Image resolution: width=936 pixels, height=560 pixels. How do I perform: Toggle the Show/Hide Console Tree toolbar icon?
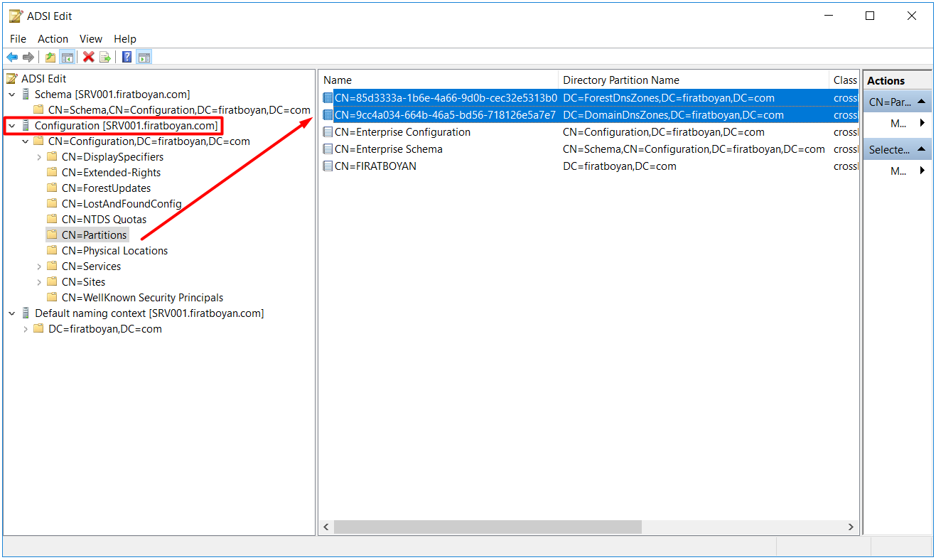tap(68, 58)
